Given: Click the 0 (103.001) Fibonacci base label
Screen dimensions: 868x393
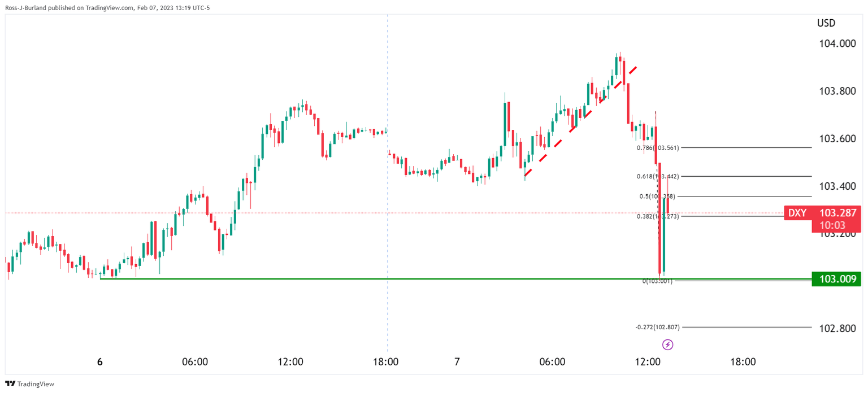Looking at the screenshot, I should point(657,281).
